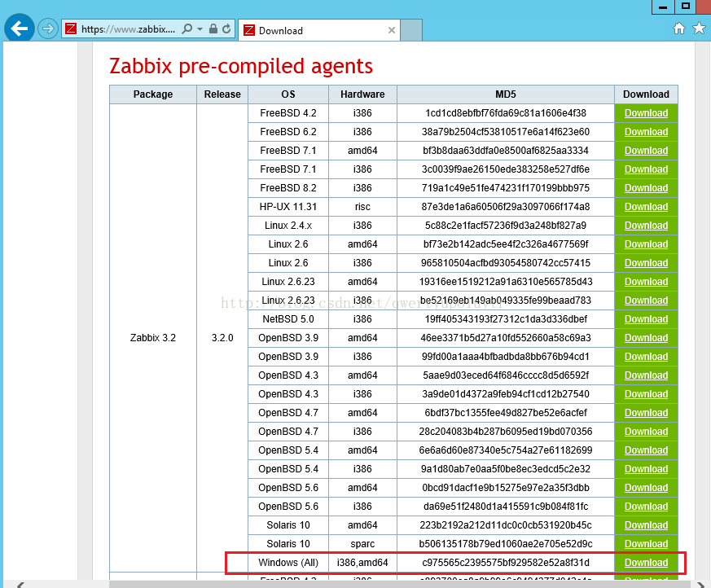Viewport: 711px width, 588px height.
Task: Download the Solaris 10 amd64 agent
Action: pyautogui.click(x=646, y=525)
